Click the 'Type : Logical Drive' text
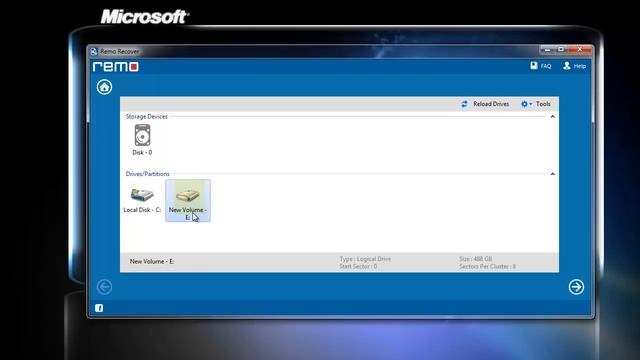 click(x=365, y=259)
